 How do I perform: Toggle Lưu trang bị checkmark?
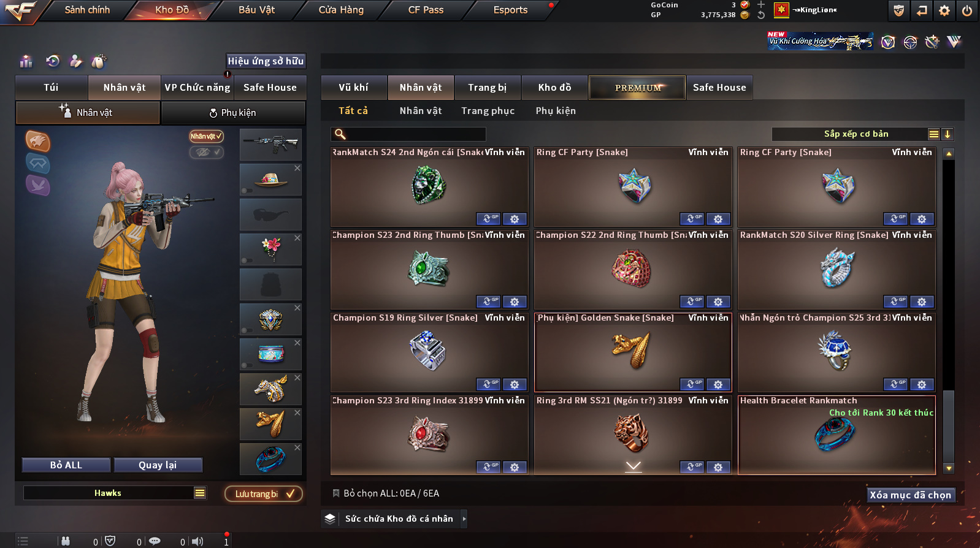(263, 493)
